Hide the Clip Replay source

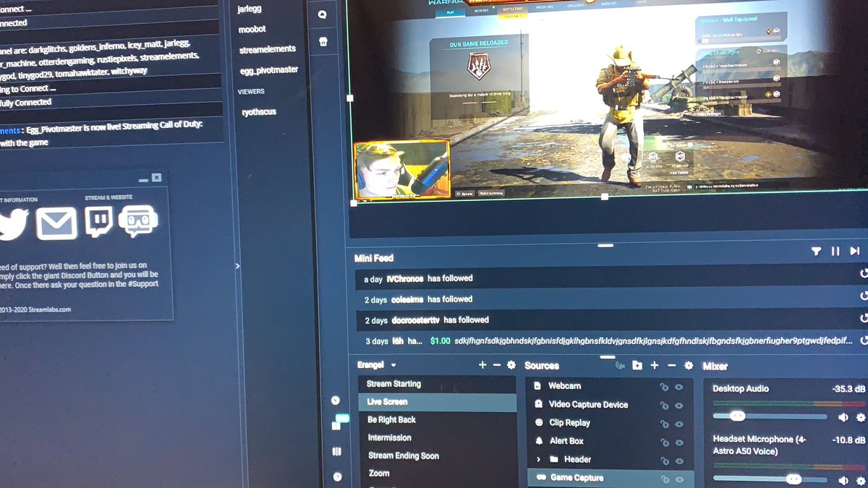coord(679,424)
